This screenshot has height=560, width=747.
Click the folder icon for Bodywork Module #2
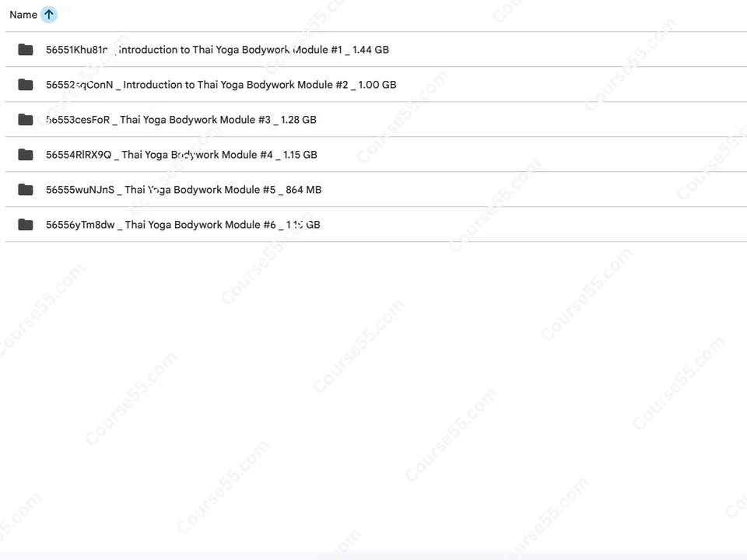click(x=25, y=85)
